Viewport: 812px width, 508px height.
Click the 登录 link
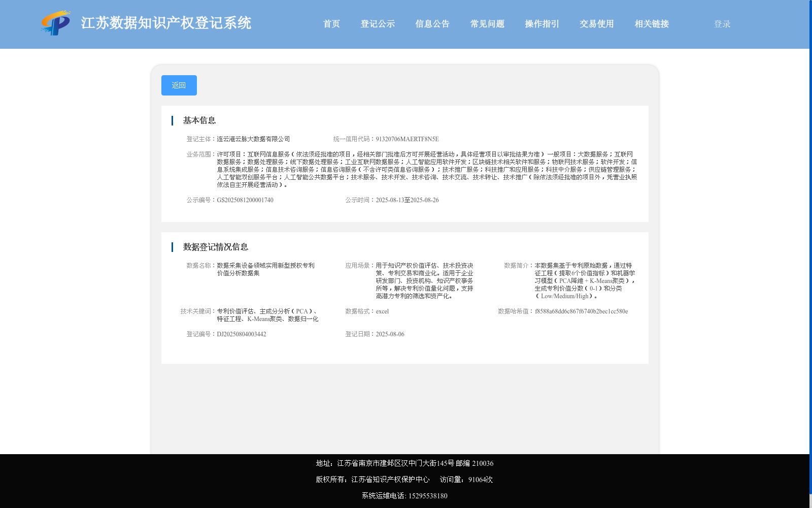pos(722,24)
